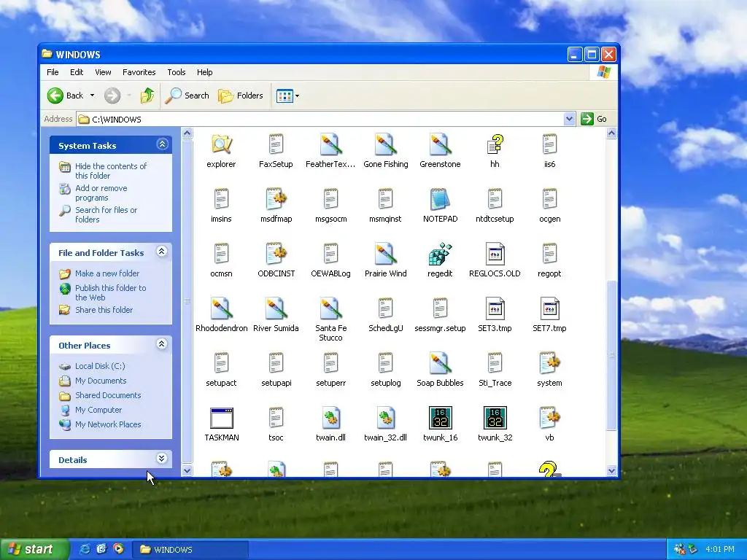Select the ODBCINST settings file
Image resolution: width=747 pixels, height=560 pixels.
pyautogui.click(x=276, y=254)
